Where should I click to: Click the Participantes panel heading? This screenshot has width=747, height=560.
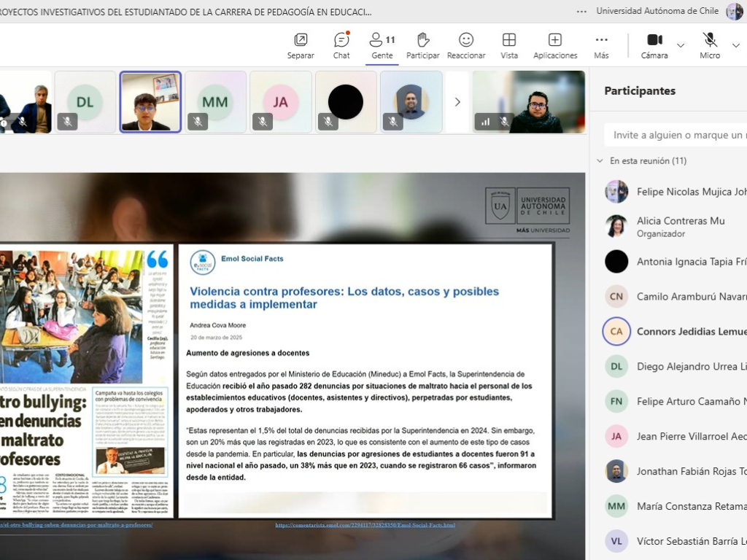click(640, 91)
